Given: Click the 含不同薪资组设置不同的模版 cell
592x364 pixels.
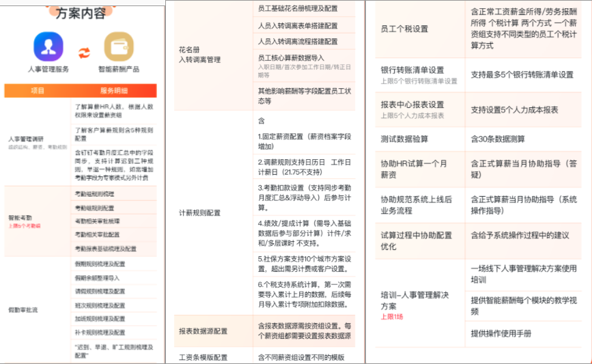Looking at the screenshot, I should [x=301, y=357].
